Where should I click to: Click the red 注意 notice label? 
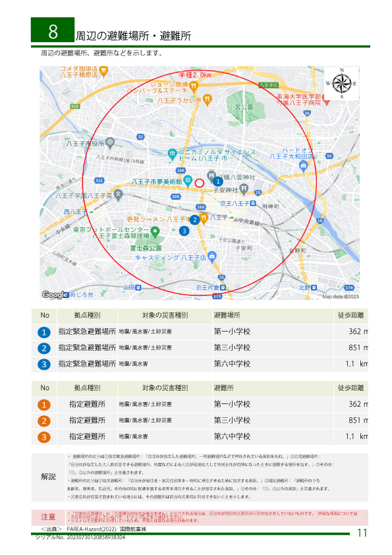point(48,517)
